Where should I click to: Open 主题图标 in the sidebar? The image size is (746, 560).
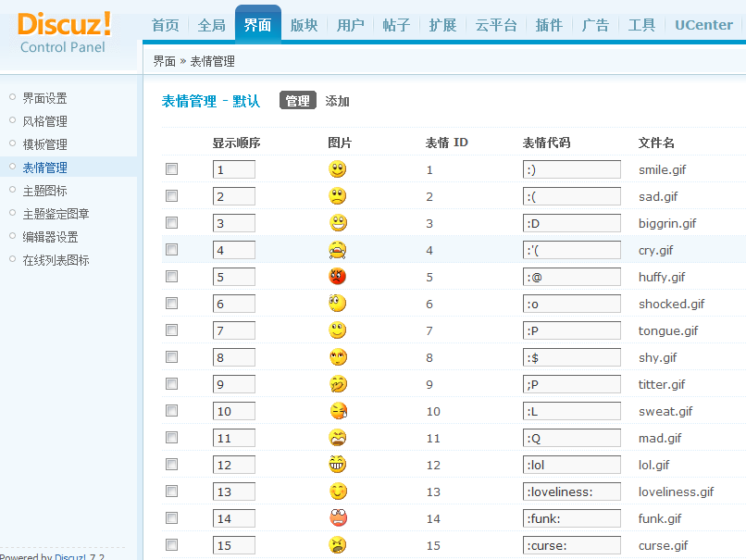[44, 191]
